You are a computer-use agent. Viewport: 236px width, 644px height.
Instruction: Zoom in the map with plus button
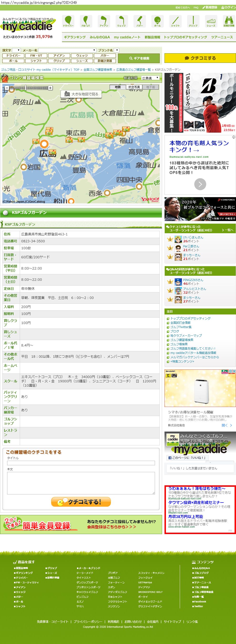(x=50, y=88)
